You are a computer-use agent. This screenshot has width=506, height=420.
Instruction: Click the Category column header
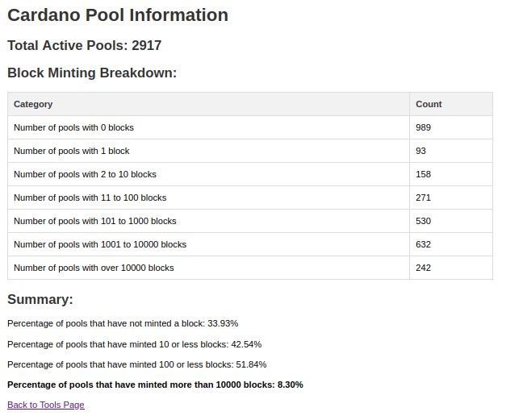pyautogui.click(x=33, y=104)
